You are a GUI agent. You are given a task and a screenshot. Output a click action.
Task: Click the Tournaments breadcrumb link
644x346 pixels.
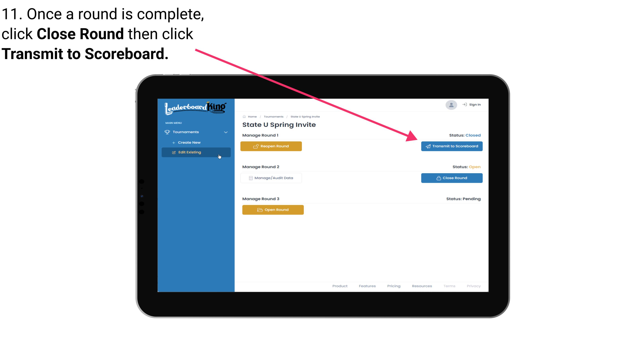click(273, 116)
